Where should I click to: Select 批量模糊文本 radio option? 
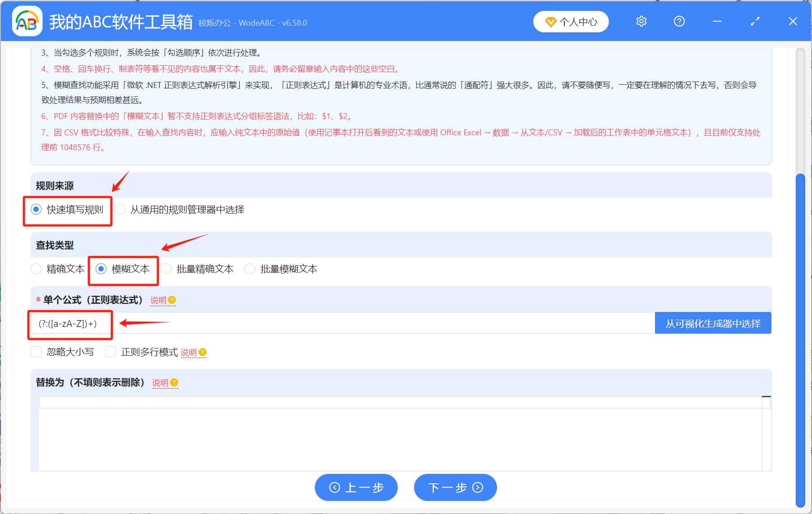[250, 269]
